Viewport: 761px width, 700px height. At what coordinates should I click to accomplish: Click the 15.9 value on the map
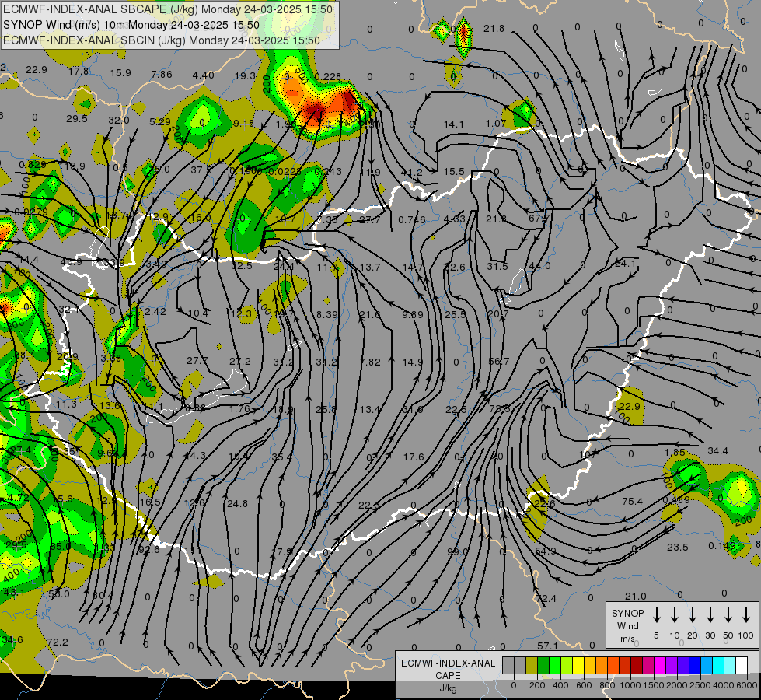pyautogui.click(x=120, y=73)
